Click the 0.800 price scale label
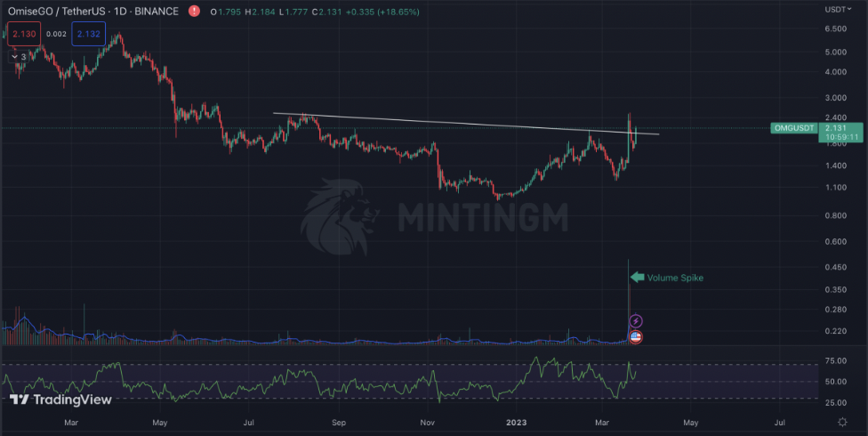The width and height of the screenshot is (868, 436). (x=836, y=215)
